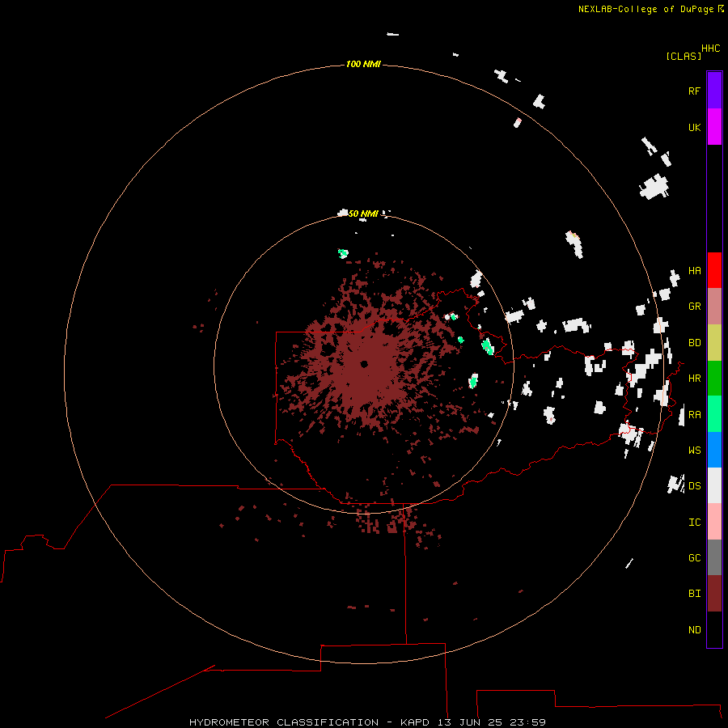Click the HR legend label
This screenshot has width=728, height=728.
pyautogui.click(x=694, y=379)
